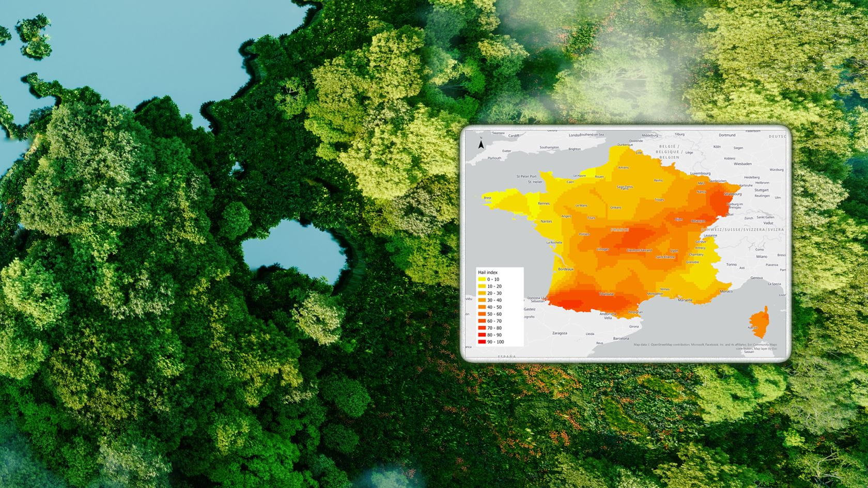Viewport: 868px width, 488px height.
Task: Click the Brest label in Brittany
Action: pos(487,198)
